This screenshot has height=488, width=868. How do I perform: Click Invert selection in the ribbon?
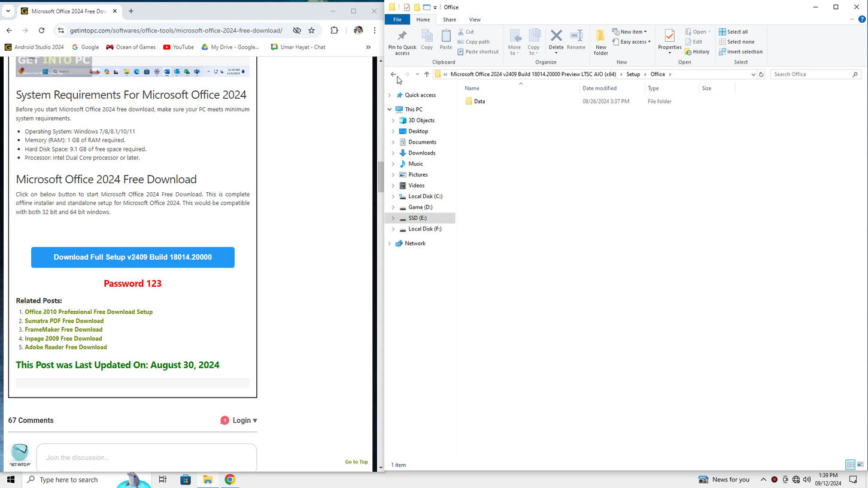pyautogui.click(x=740, y=52)
